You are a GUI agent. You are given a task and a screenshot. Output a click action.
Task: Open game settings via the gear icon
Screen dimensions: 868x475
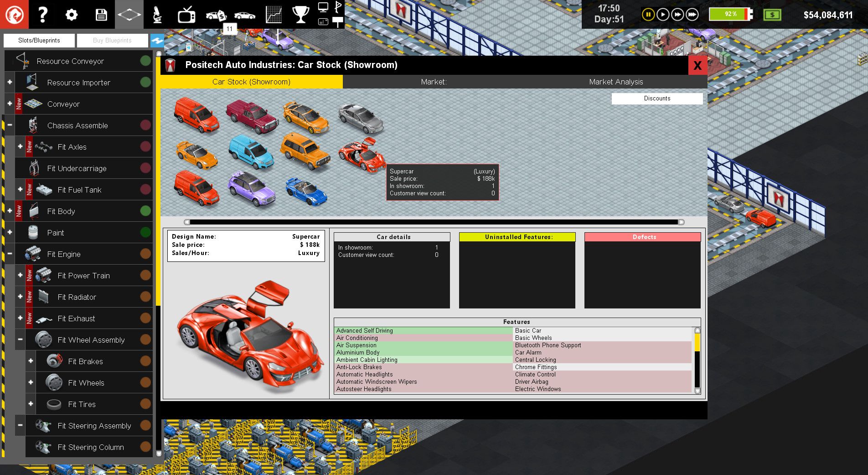pos(71,14)
